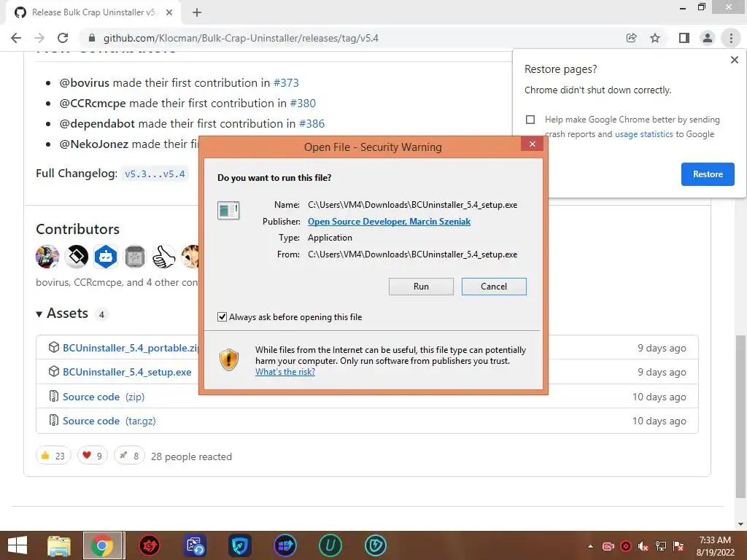This screenshot has height=560, width=747.
Task: Click the page vertical scrollbar thumb
Action: click(740, 416)
